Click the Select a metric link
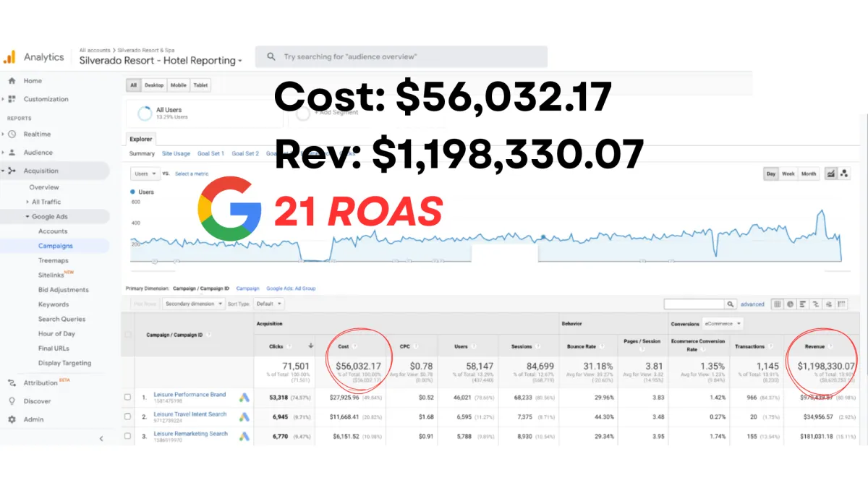This screenshot has height=488, width=868. 192,174
